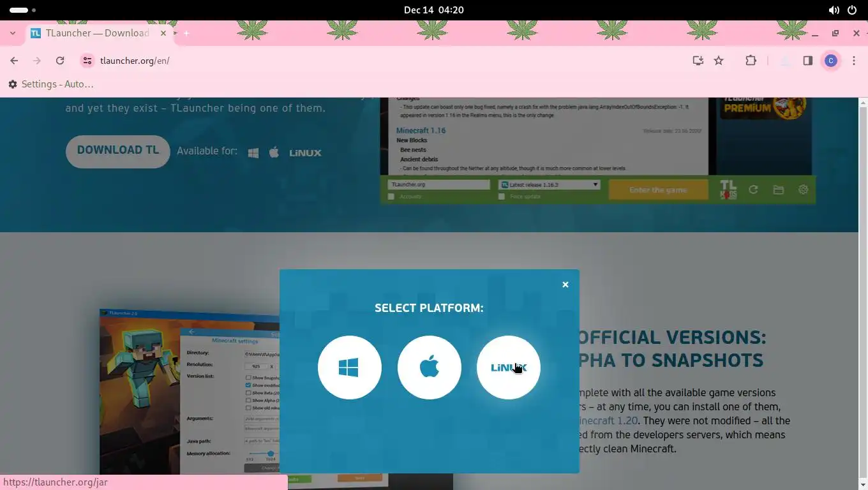Click the folder icon in launcher bar
The width and height of the screenshot is (868, 490).
tap(778, 189)
